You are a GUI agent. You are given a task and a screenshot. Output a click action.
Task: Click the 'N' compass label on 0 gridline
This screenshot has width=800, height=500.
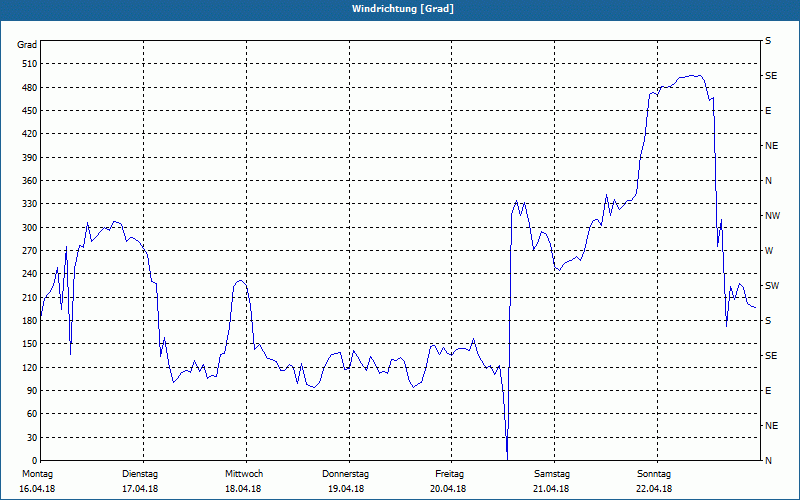pyautogui.click(x=768, y=461)
